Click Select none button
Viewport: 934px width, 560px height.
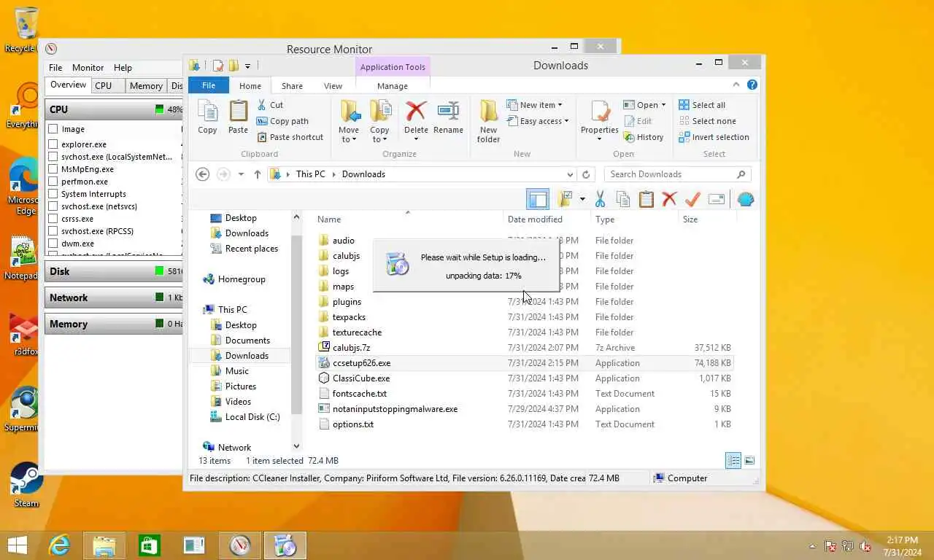pos(706,121)
